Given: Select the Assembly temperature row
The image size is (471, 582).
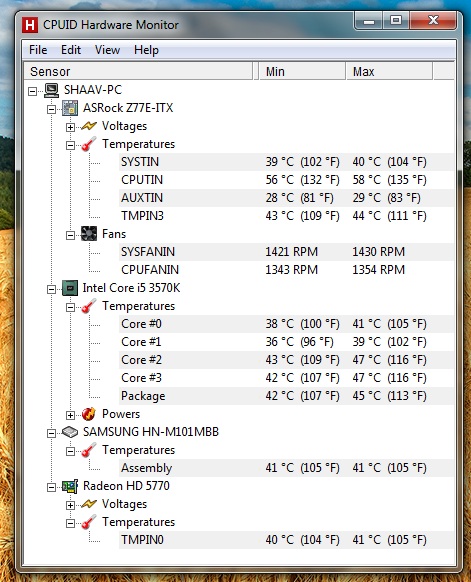Looking at the screenshot, I should [x=286, y=468].
